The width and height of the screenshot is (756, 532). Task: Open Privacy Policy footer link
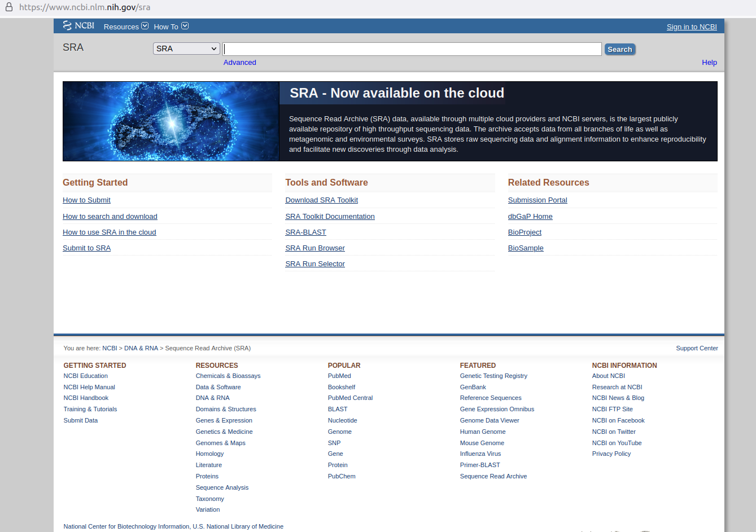611,454
